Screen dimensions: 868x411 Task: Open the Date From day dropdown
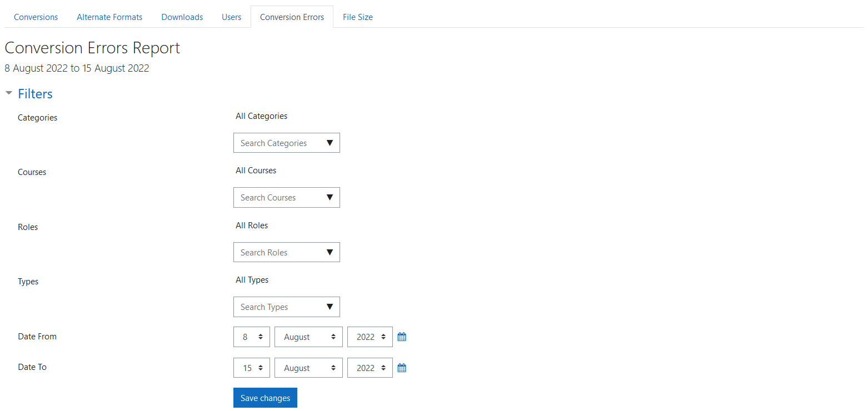(x=252, y=337)
